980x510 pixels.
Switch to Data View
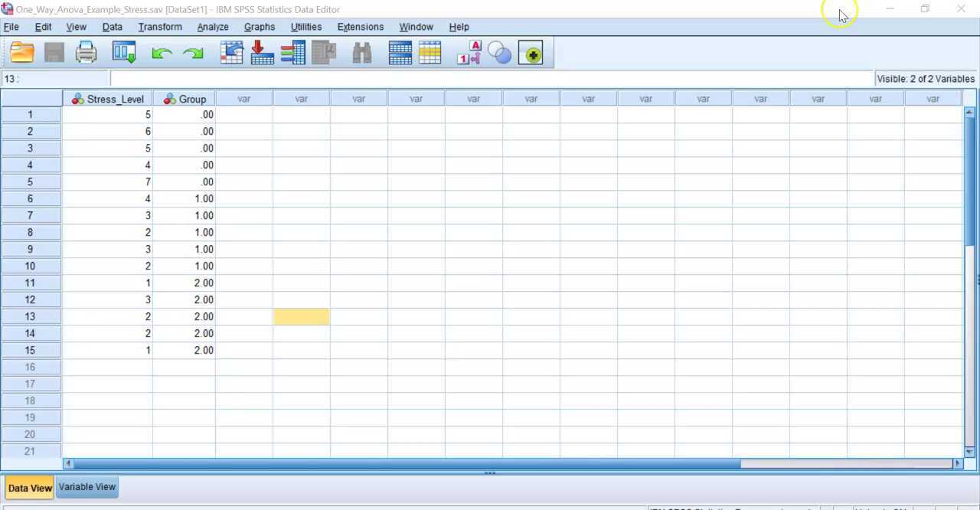click(x=29, y=487)
